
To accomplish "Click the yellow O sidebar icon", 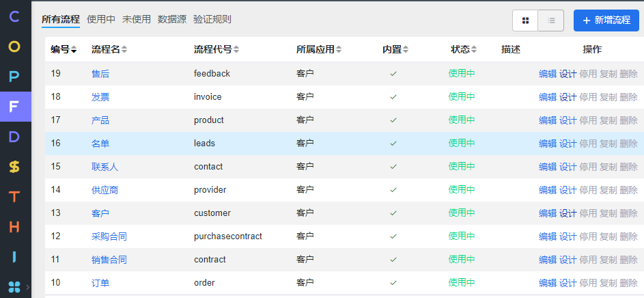I will click(14, 46).
